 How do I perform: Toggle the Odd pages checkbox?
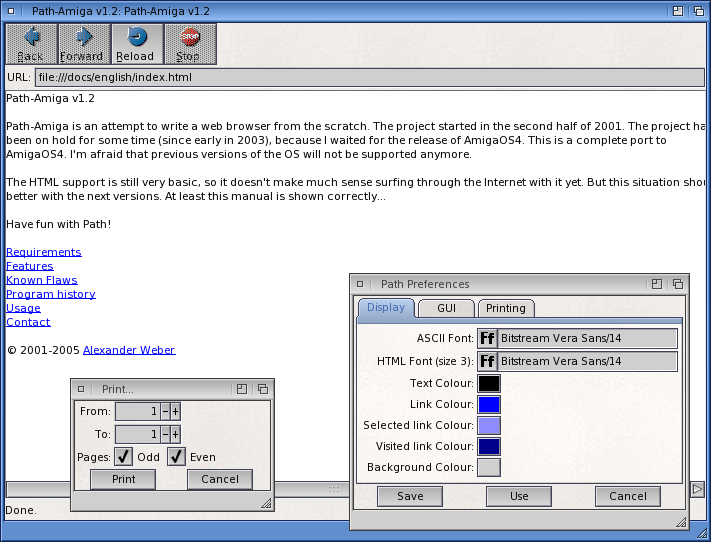click(124, 457)
